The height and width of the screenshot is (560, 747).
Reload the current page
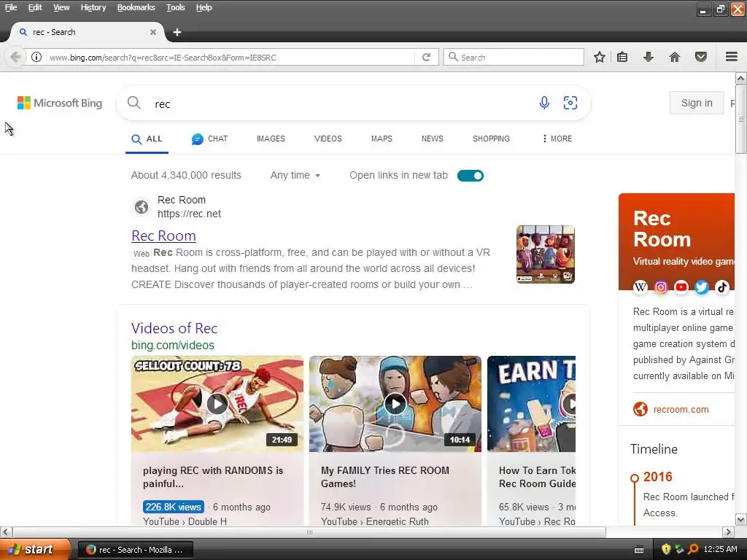pos(426,57)
